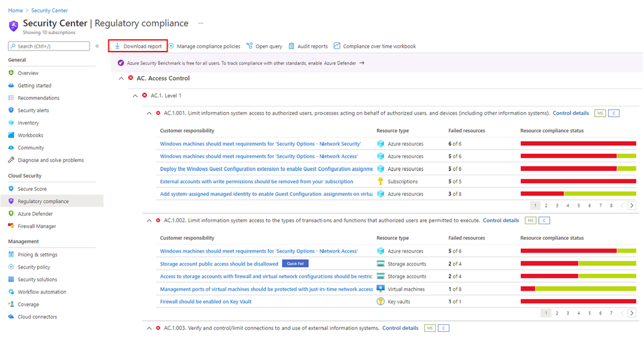644x339 pixels.
Task: Select Pricing & settings icon
Action: [x=11, y=255]
